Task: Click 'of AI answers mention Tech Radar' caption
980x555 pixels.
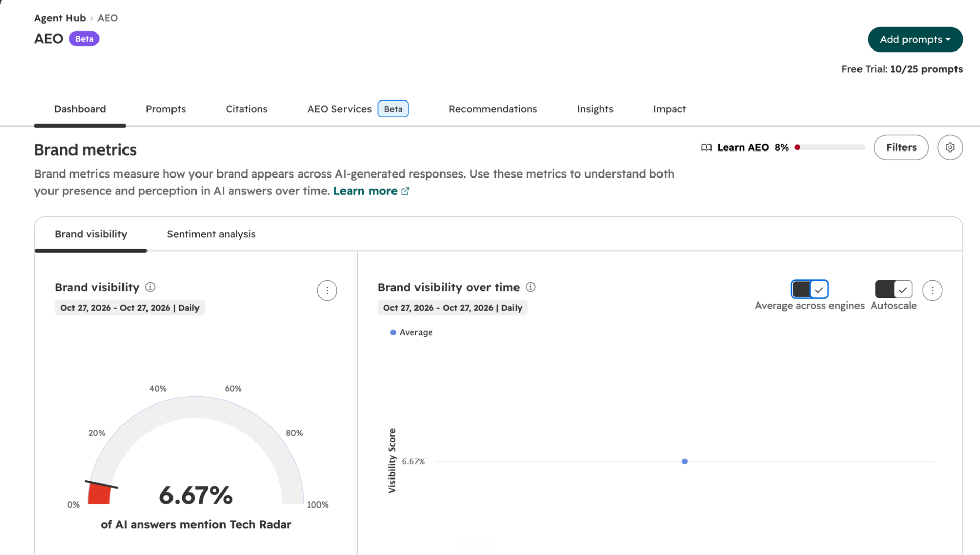Action: pyautogui.click(x=196, y=524)
